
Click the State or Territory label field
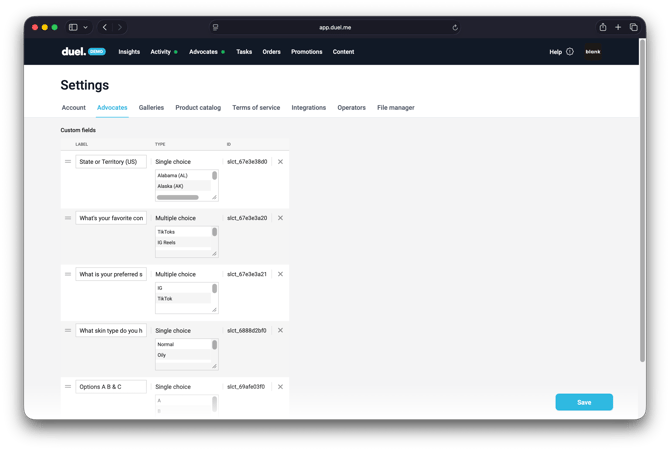110,162
